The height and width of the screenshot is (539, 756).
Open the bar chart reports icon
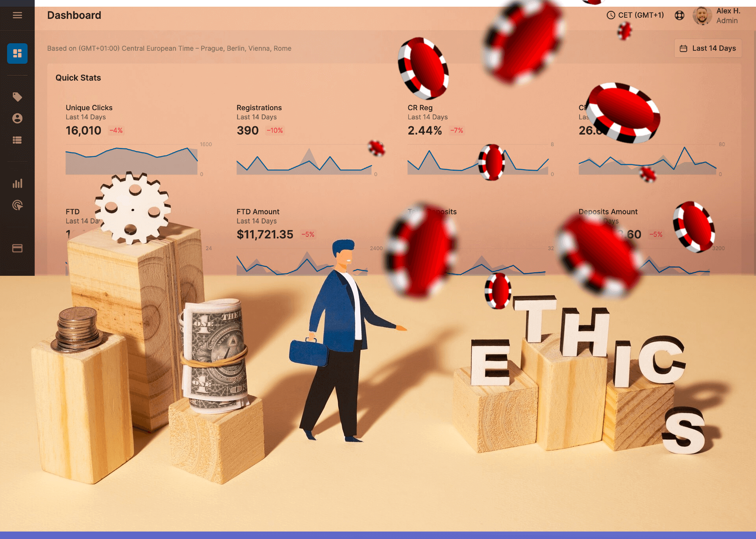tap(17, 183)
